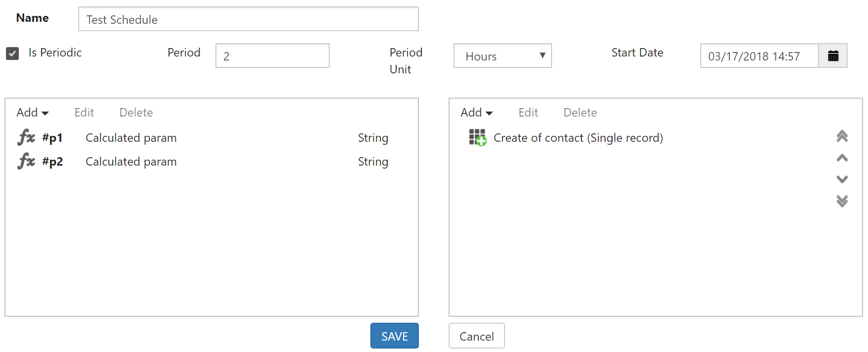Move action up one position

pos(842,158)
